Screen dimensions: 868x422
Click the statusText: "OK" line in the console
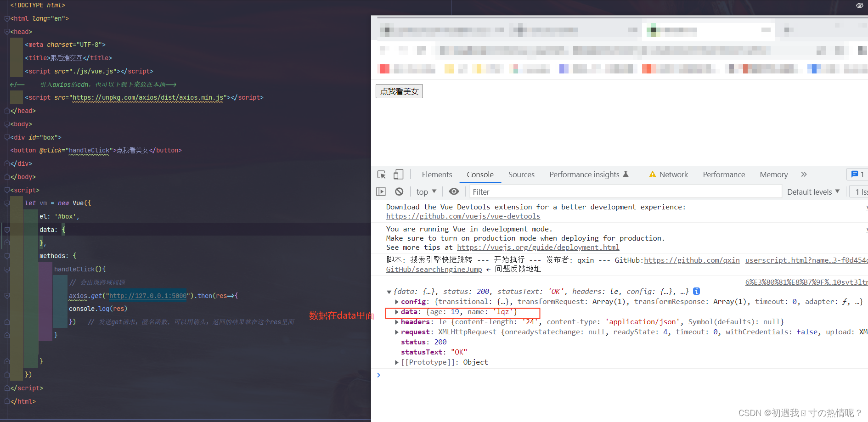[x=434, y=352]
